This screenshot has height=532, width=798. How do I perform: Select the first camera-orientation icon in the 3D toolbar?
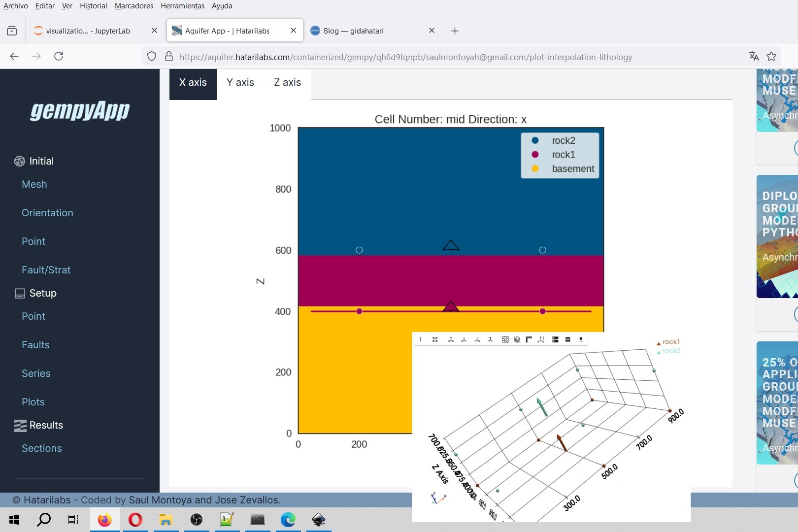[x=451, y=339]
